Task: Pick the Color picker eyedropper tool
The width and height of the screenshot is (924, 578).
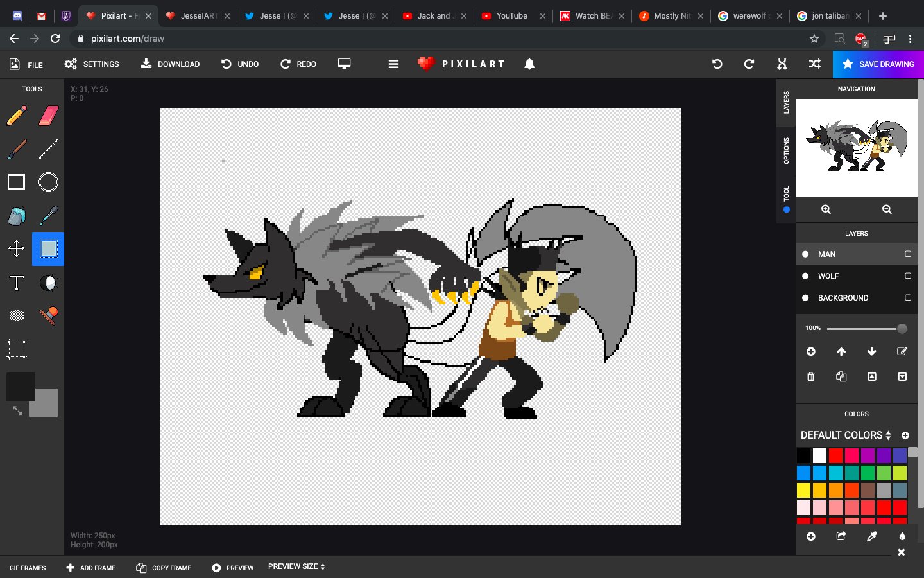Action: click(49, 216)
